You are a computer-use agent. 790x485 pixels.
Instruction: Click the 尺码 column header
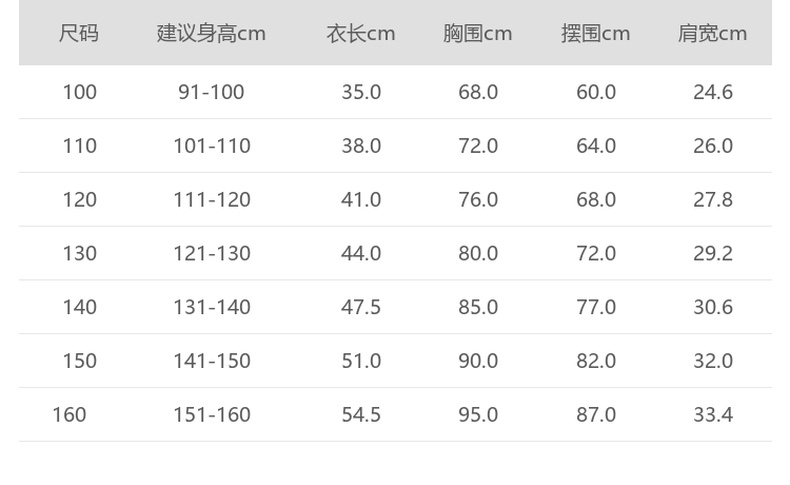click(x=79, y=33)
